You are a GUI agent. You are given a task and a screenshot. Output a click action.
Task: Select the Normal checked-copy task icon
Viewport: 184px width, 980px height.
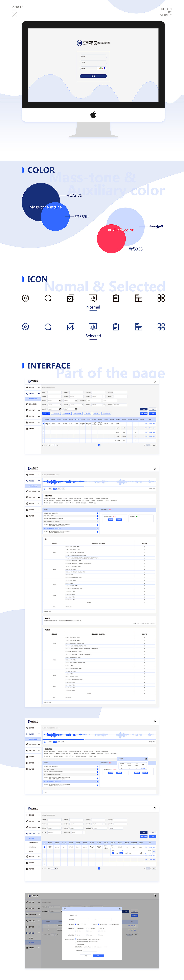pos(71,298)
